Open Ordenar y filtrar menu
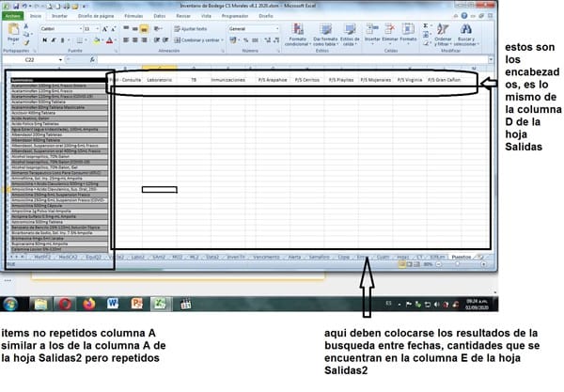Image resolution: width=564 pixels, height=392 pixels. 443,35
